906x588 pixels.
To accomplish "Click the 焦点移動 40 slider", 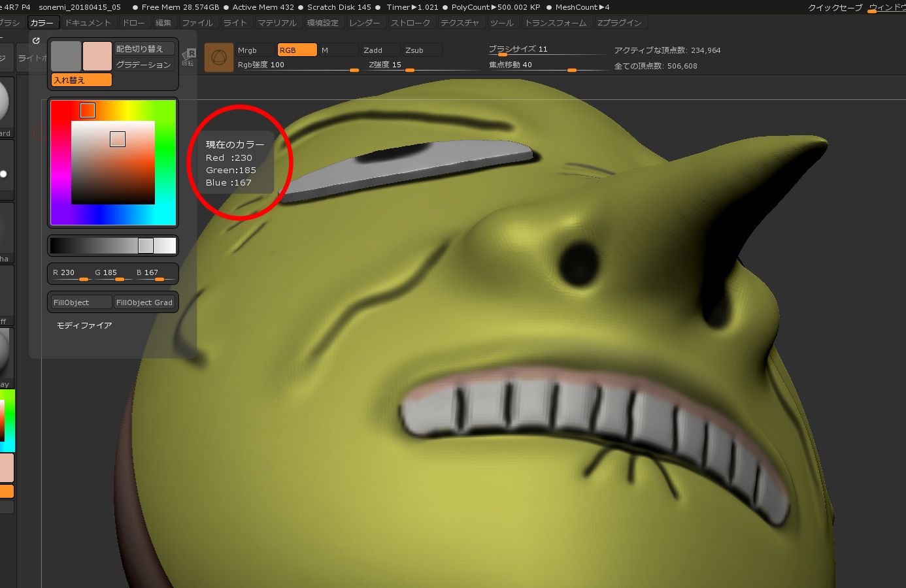I will click(x=548, y=65).
